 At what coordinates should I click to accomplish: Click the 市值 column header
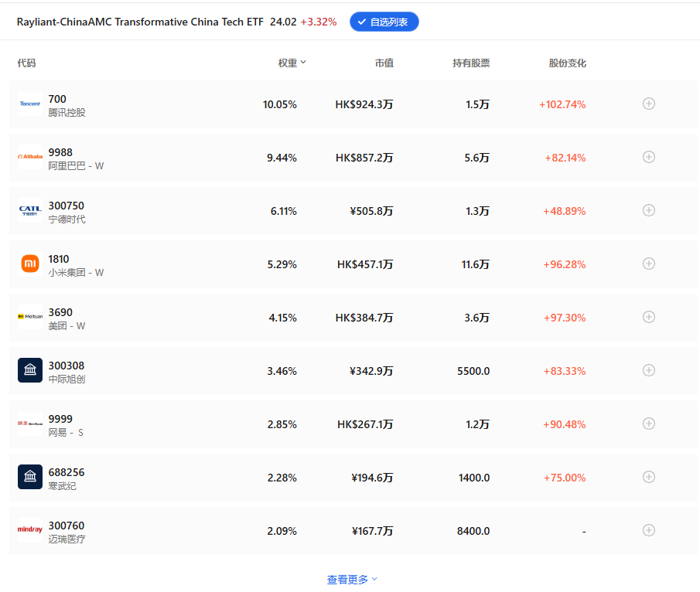tap(384, 63)
